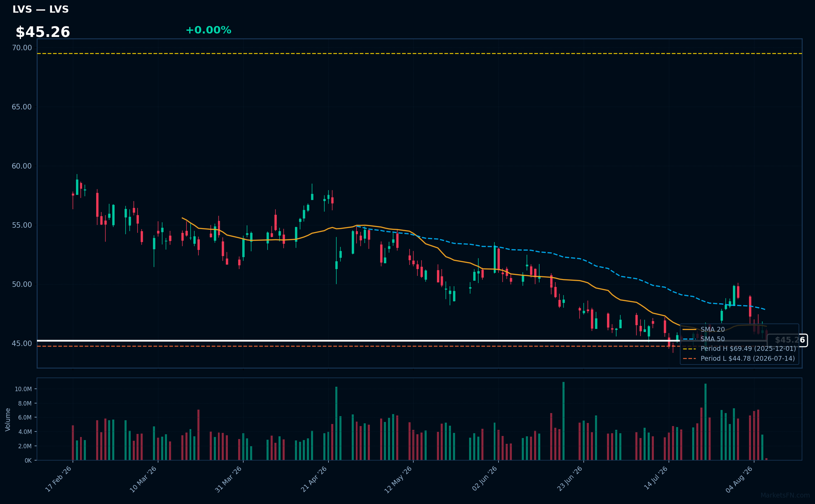Click the 10 Mar '26 date label
This screenshot has width=815, height=504.
coord(143,479)
